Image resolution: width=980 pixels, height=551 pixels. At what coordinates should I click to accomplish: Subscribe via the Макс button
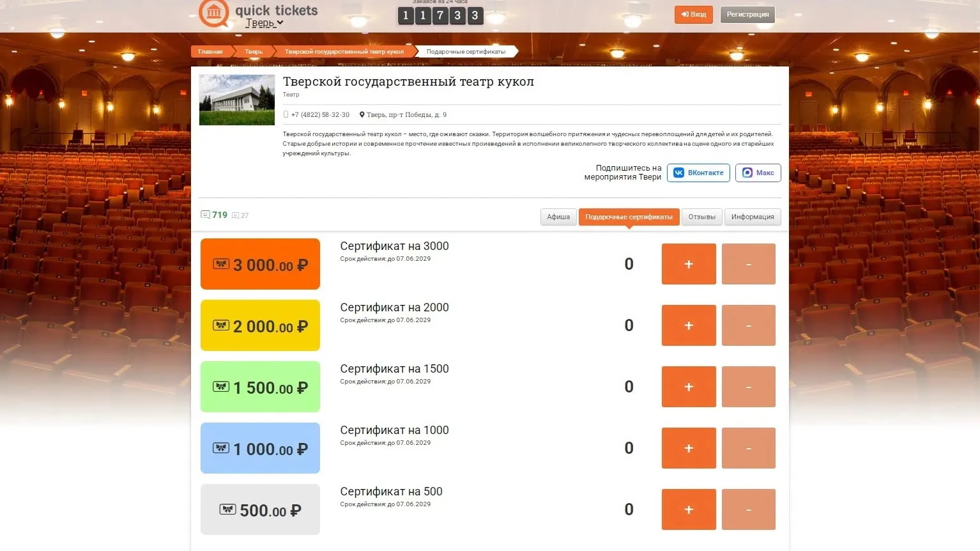[758, 173]
